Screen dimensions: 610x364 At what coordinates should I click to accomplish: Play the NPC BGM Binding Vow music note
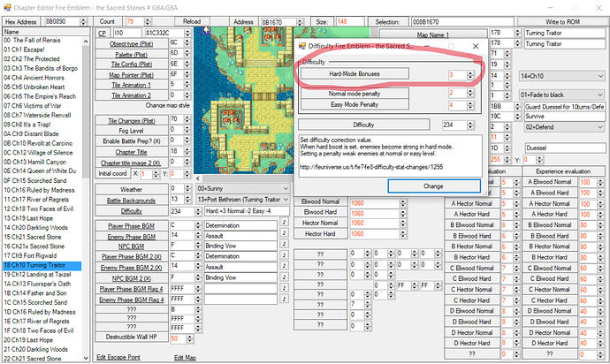[x=284, y=244]
